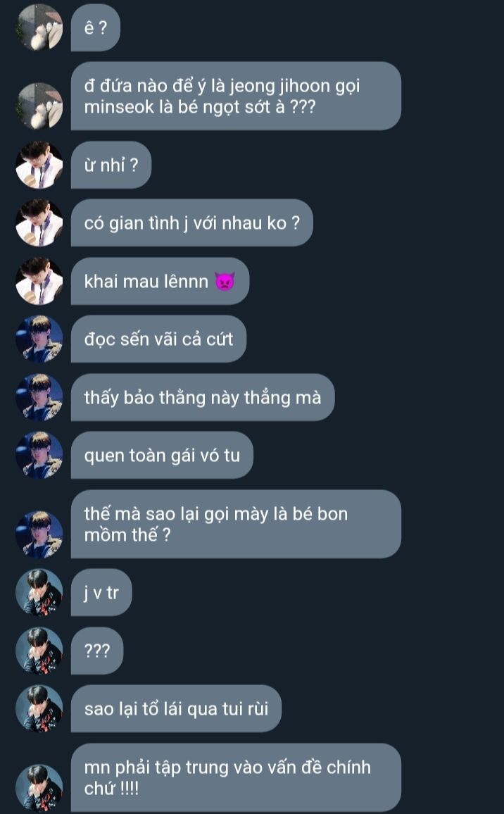Tap "sao lại tổ lái qua tui rùi" message

[176, 708]
